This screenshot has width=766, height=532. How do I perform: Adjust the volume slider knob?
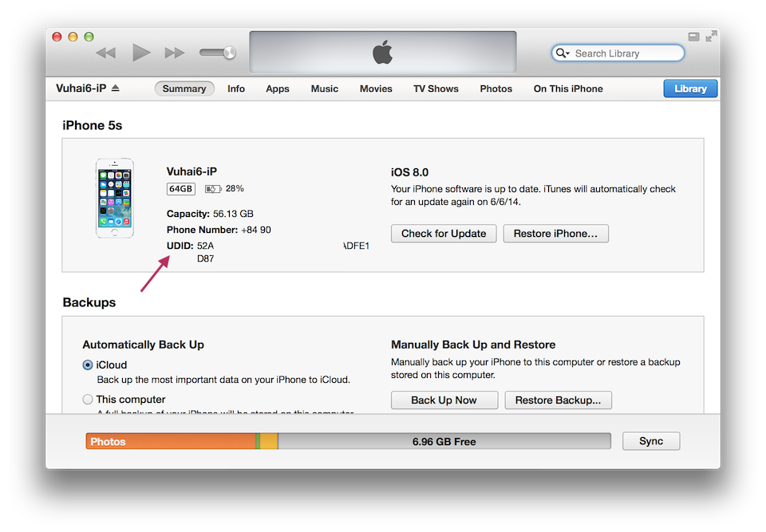(229, 53)
